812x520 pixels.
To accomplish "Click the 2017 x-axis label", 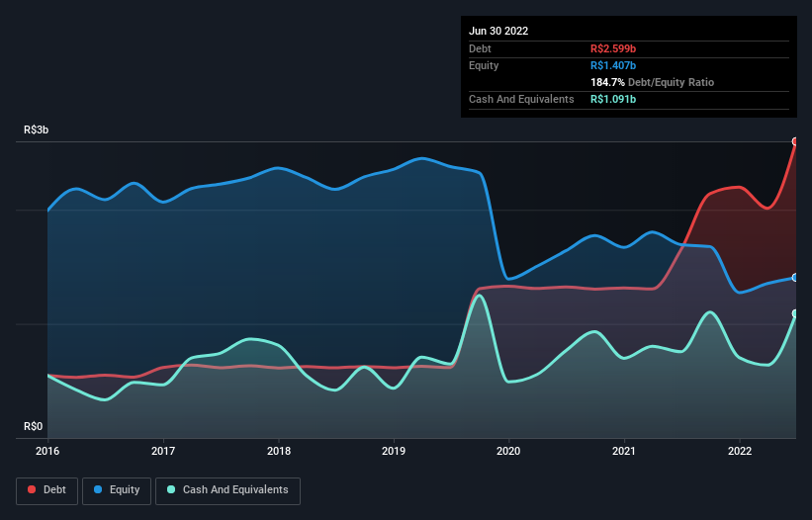I will [x=163, y=451].
